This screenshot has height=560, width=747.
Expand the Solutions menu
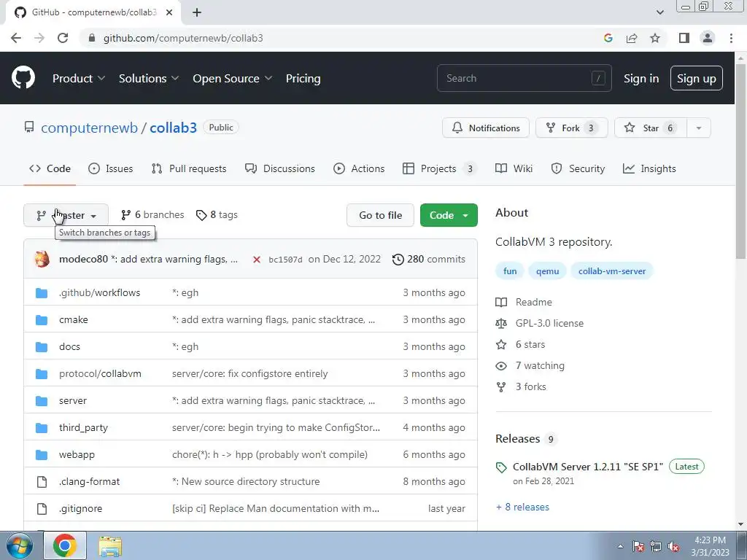pos(149,78)
